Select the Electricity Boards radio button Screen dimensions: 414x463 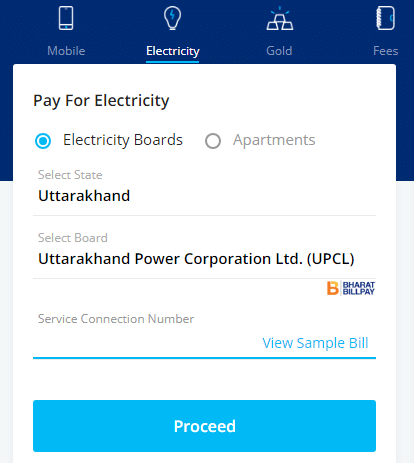(x=43, y=141)
